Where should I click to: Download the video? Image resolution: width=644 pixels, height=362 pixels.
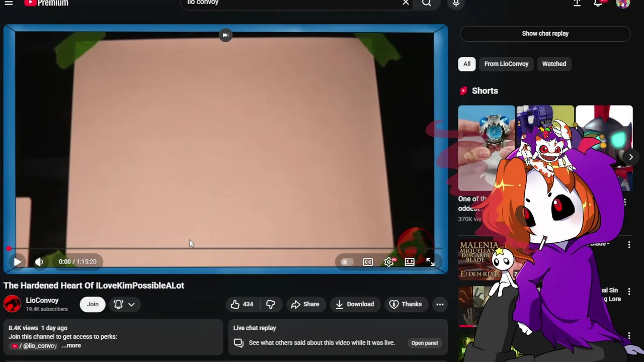355,304
